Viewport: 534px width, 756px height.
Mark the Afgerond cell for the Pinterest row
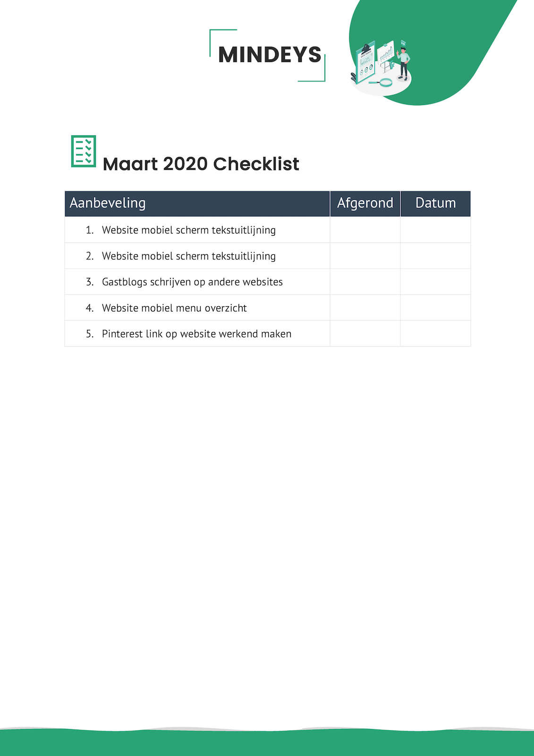(x=365, y=334)
